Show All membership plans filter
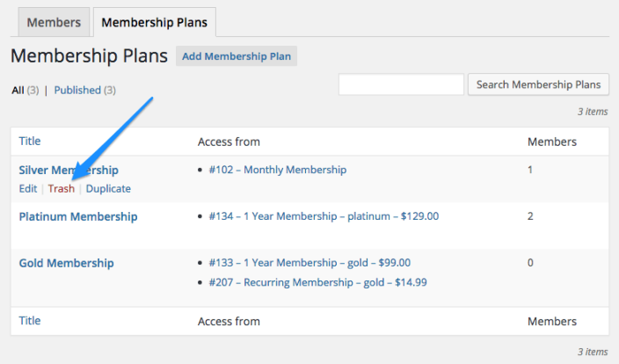This screenshot has width=619, height=364. click(x=18, y=90)
